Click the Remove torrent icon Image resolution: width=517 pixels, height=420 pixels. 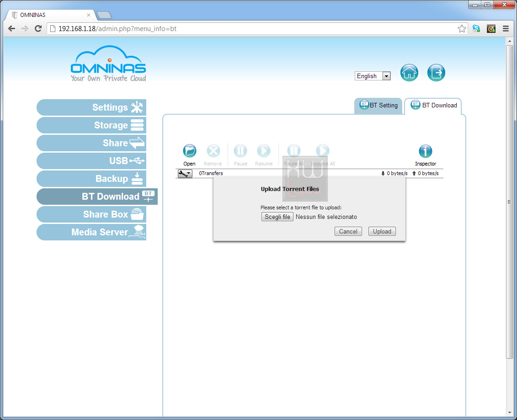(213, 151)
